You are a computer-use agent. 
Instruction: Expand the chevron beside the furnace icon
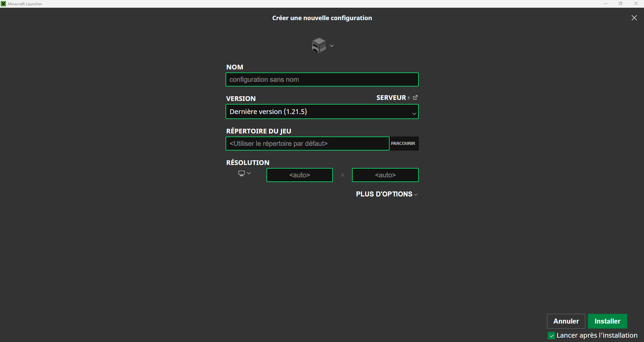click(332, 46)
